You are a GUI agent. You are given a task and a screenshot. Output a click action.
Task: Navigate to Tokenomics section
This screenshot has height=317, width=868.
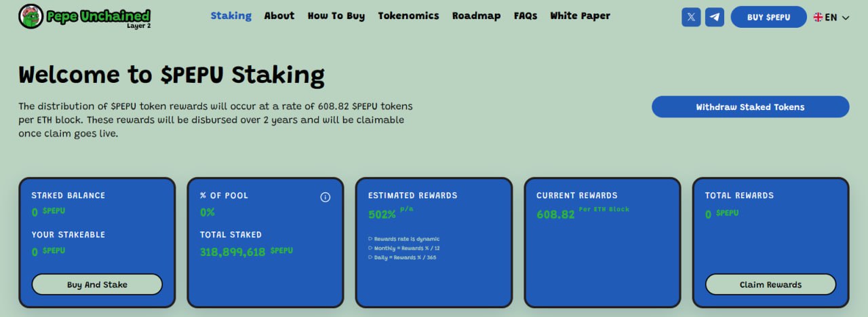point(408,16)
